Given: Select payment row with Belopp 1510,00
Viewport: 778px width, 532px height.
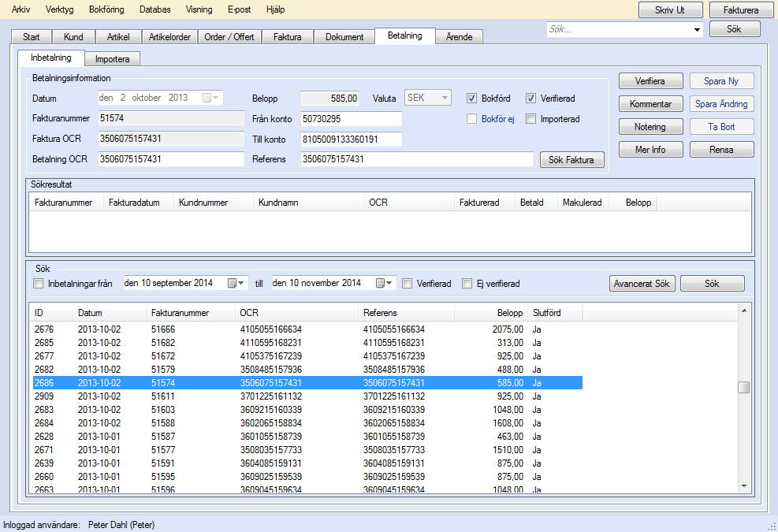Looking at the screenshot, I should pyautogui.click(x=307, y=450).
